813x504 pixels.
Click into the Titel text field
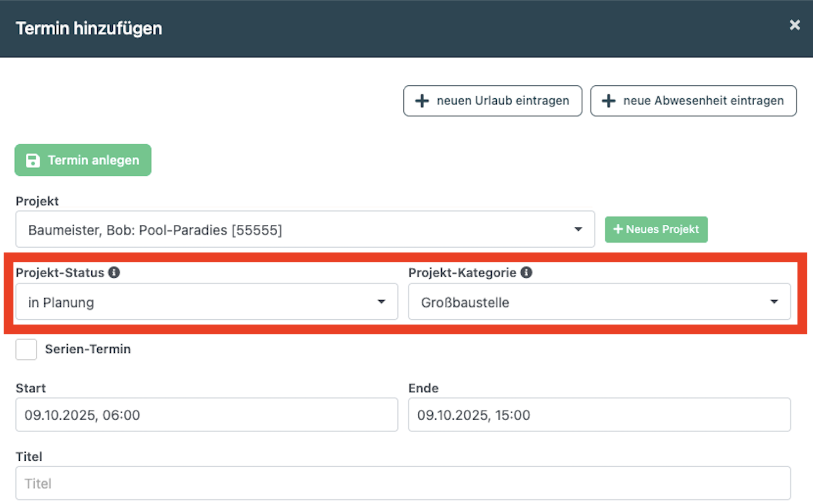[x=403, y=483]
